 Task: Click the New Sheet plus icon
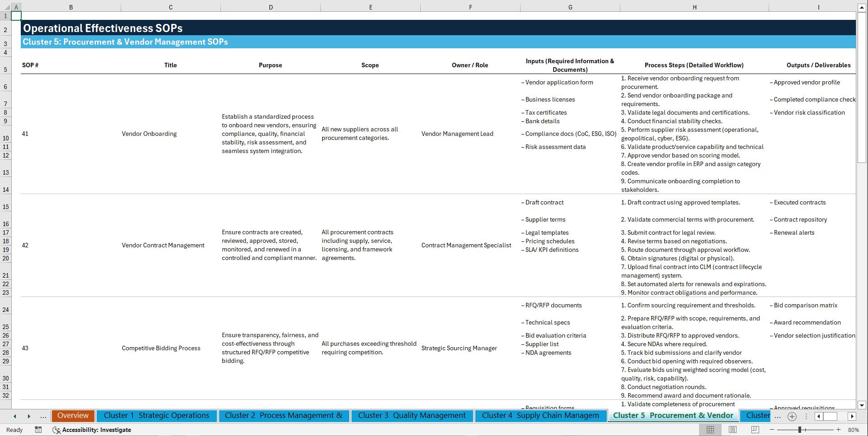(x=792, y=416)
